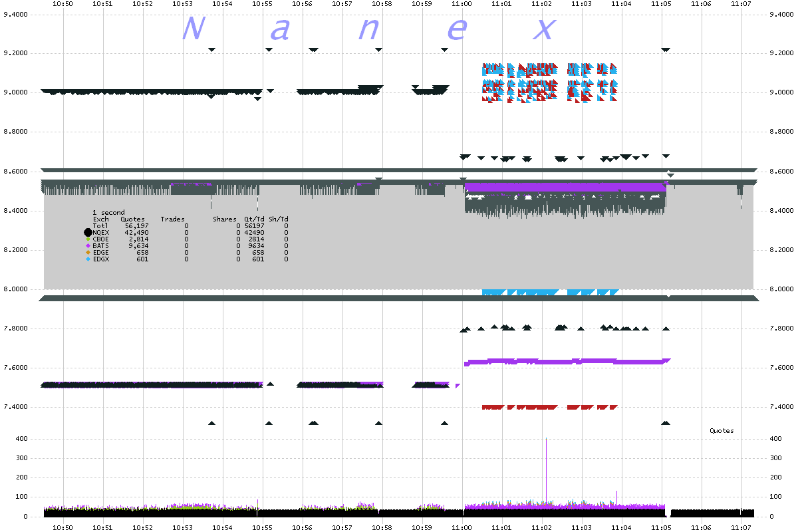Click 10:53 on the top time axis

(x=183, y=4)
